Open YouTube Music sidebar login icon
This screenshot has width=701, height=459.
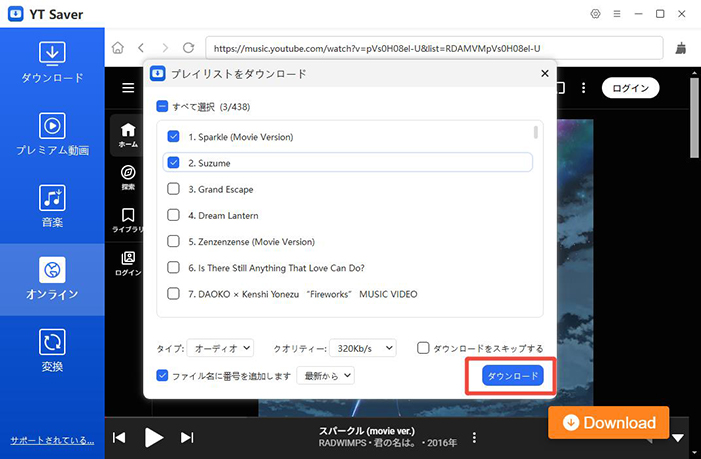coord(128,263)
